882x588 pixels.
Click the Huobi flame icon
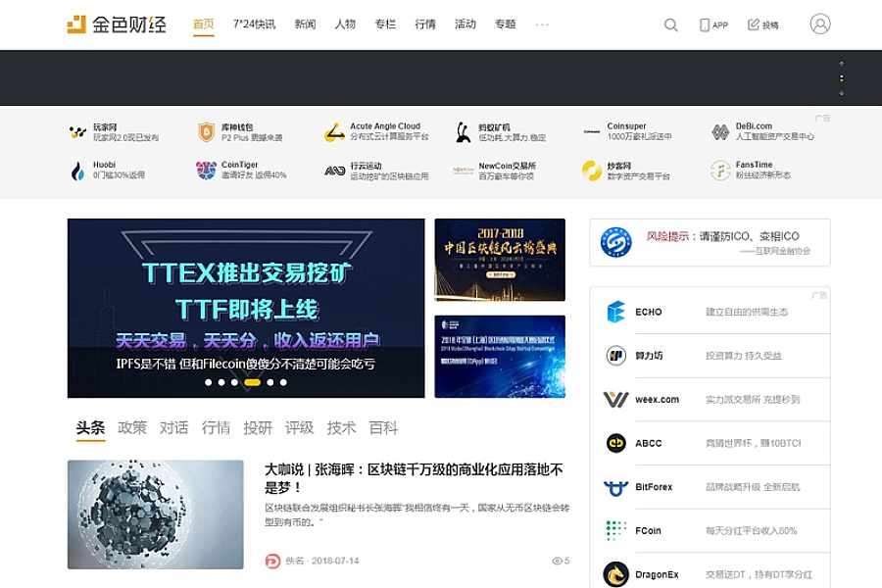[x=77, y=171]
